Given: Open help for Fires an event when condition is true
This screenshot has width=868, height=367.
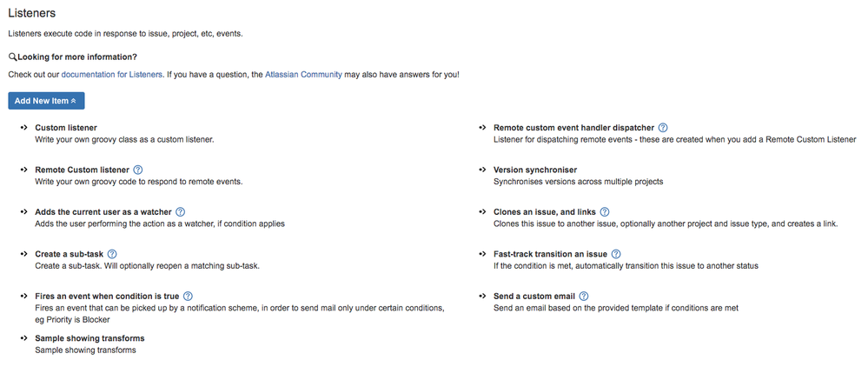Looking at the screenshot, I should coord(188,296).
